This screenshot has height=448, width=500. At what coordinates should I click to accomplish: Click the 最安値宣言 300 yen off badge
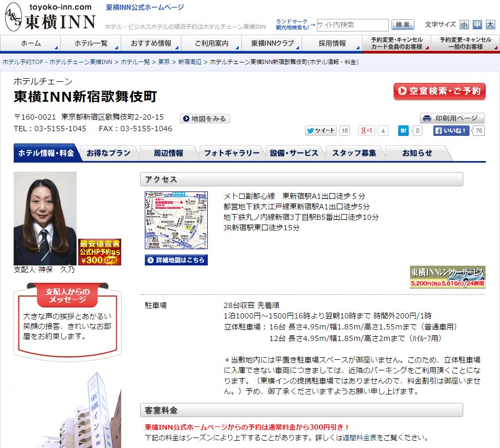pyautogui.click(x=100, y=252)
